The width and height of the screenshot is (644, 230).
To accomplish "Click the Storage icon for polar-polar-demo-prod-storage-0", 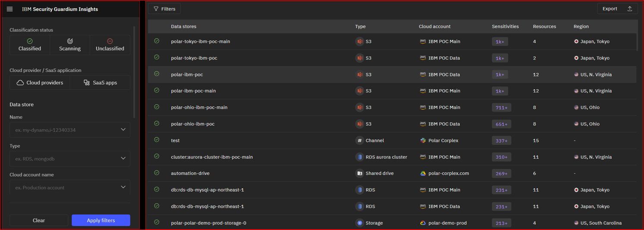I will pos(360,223).
